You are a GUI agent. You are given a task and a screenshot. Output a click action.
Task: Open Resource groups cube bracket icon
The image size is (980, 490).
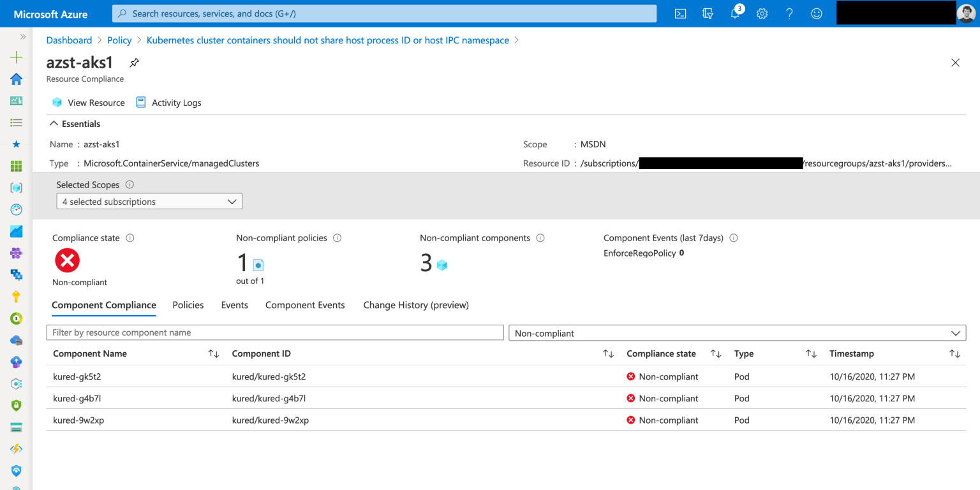(x=17, y=188)
